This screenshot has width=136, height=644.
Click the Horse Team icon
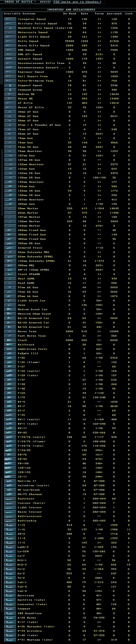[x=10, y=331]
